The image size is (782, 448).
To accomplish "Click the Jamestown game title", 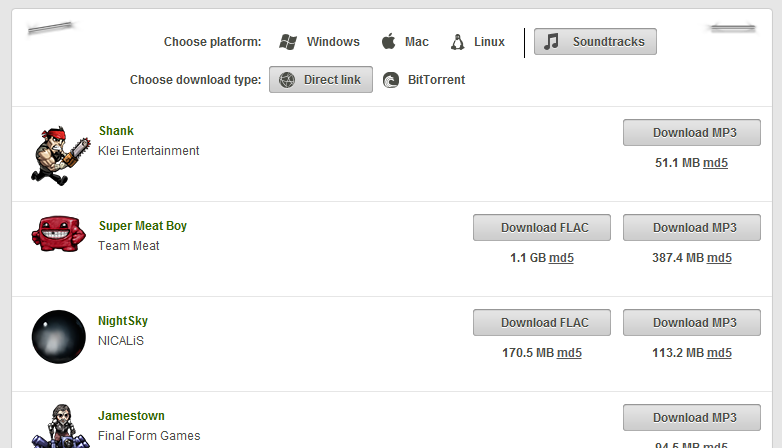I will [131, 416].
